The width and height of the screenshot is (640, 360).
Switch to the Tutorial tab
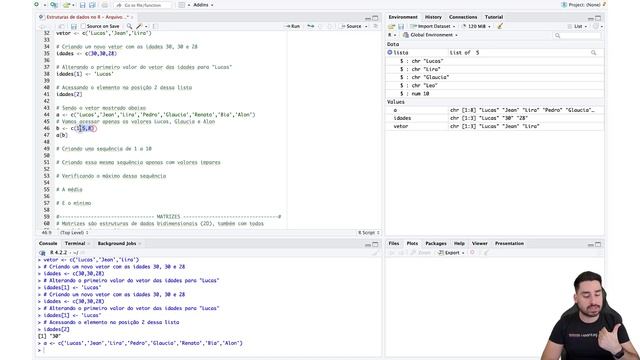pos(493,17)
